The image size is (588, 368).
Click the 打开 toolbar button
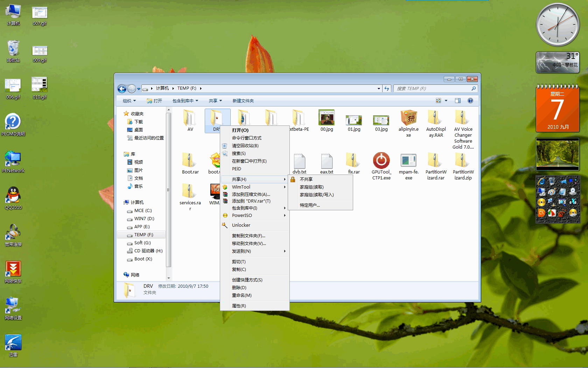click(x=154, y=101)
